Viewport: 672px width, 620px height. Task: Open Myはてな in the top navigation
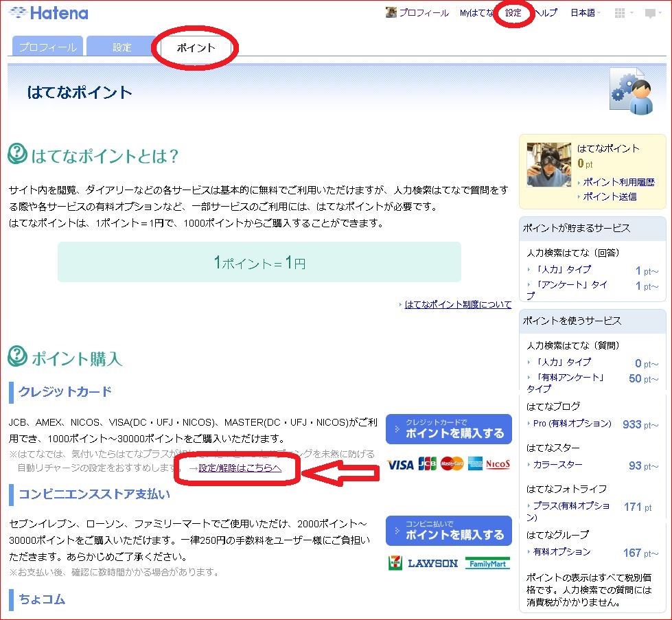[x=476, y=13]
